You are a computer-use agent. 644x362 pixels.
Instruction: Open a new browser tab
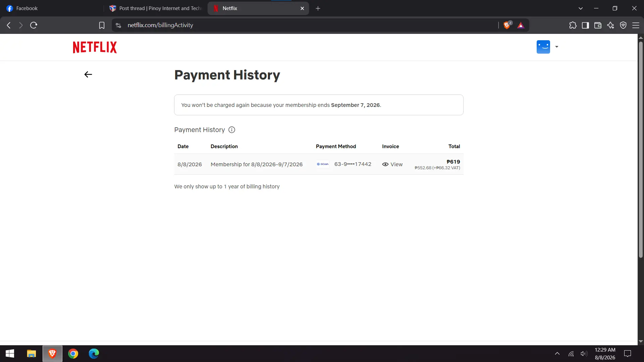(318, 8)
